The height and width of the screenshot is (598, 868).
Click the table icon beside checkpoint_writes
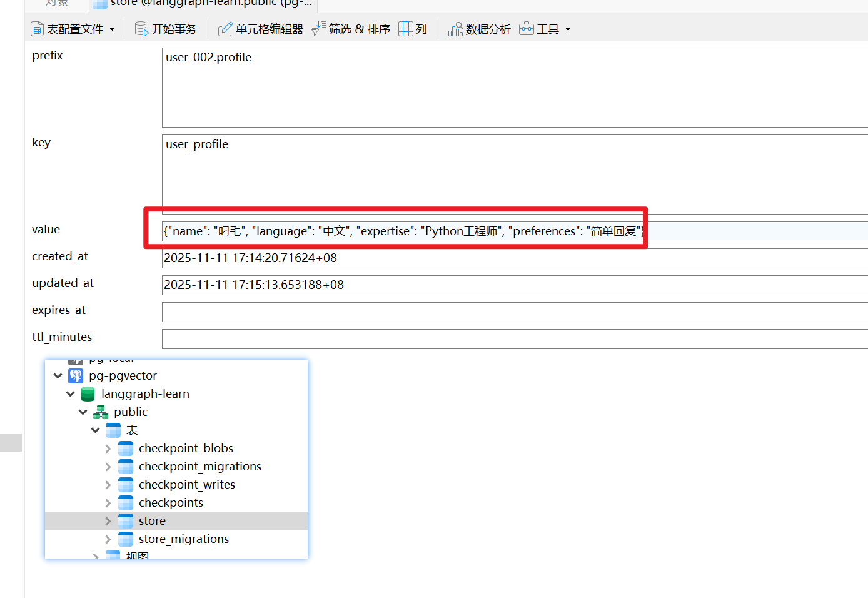click(126, 485)
